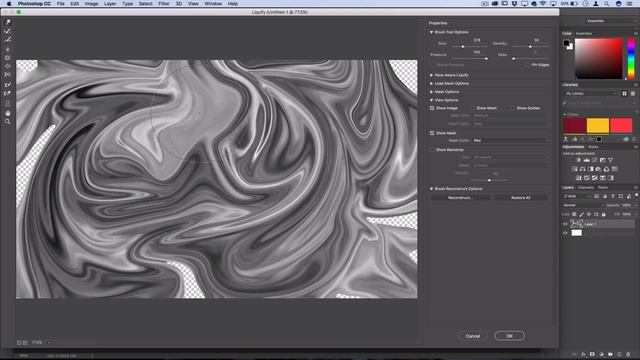Select the Hand tool in Liquify
Screen dimensions: 640x360
7,113
